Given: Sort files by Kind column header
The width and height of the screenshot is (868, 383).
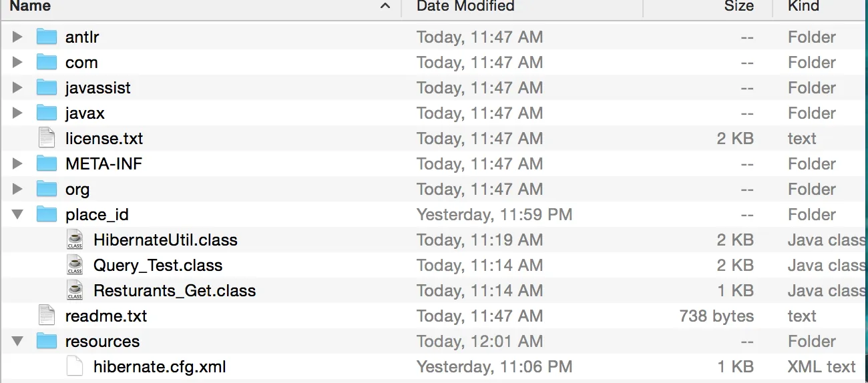Looking at the screenshot, I should pos(803,6).
